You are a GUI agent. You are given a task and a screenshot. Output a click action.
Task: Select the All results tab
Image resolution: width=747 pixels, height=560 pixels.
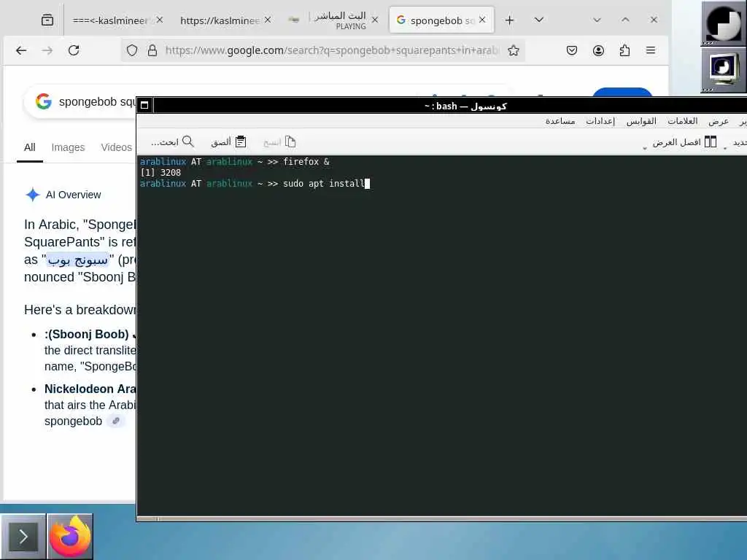29,147
